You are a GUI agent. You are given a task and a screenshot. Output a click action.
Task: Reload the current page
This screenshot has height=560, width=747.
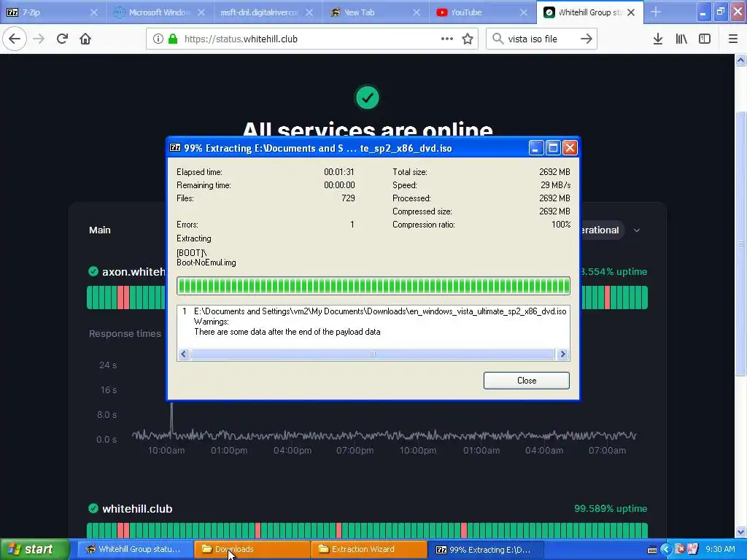tap(62, 39)
